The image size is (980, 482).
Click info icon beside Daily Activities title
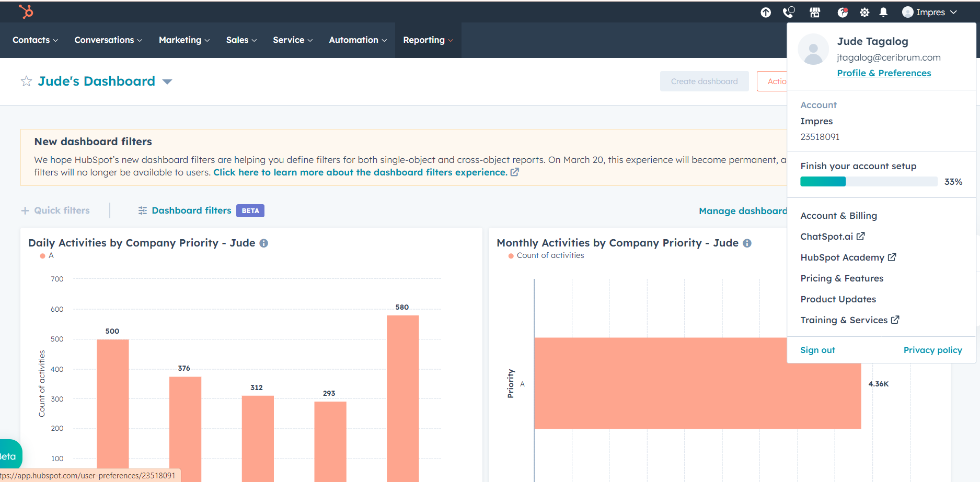click(x=264, y=243)
